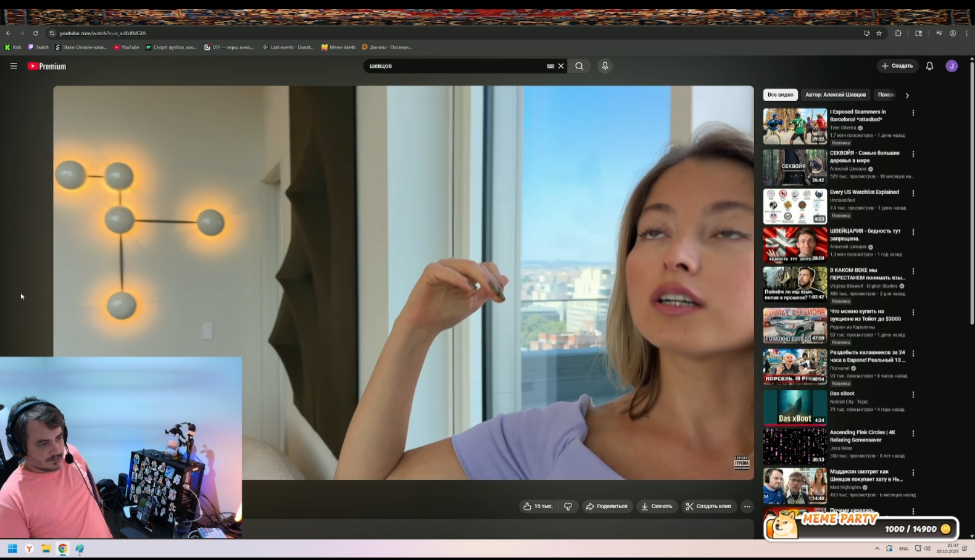
Task: Switch to Chrome in the taskbar
Action: click(62, 548)
